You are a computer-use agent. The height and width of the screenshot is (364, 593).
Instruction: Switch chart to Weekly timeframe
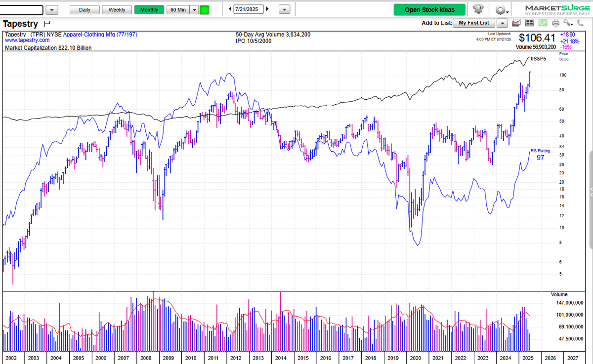click(x=117, y=10)
